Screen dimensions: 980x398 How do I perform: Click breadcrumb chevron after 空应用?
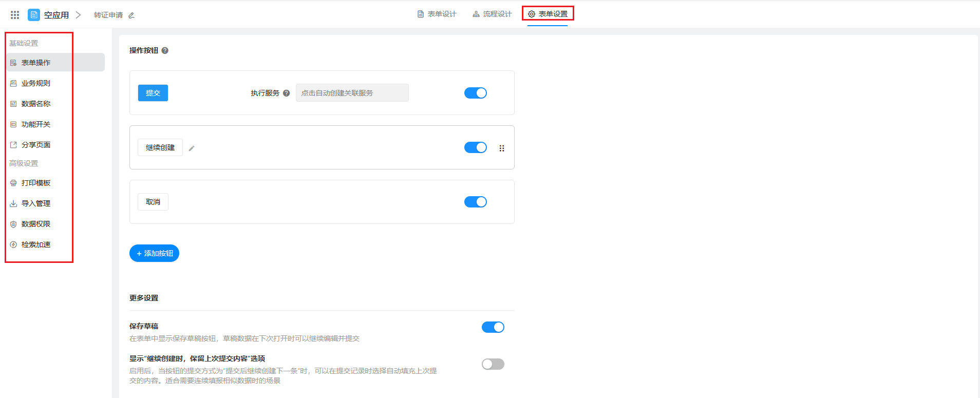tap(79, 15)
